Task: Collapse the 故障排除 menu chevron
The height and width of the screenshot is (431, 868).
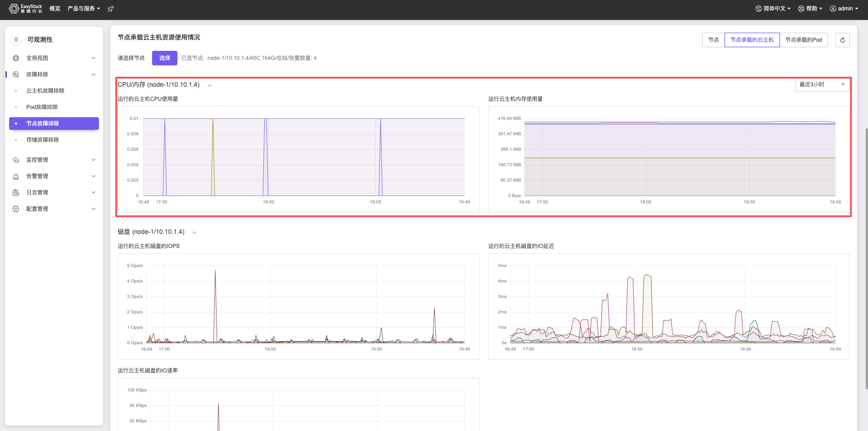Action: [x=94, y=74]
